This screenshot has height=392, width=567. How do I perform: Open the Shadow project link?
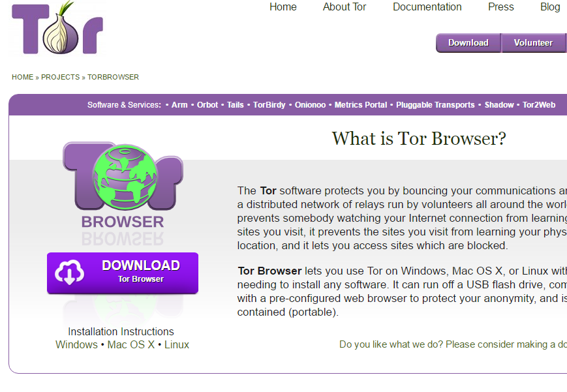point(499,105)
